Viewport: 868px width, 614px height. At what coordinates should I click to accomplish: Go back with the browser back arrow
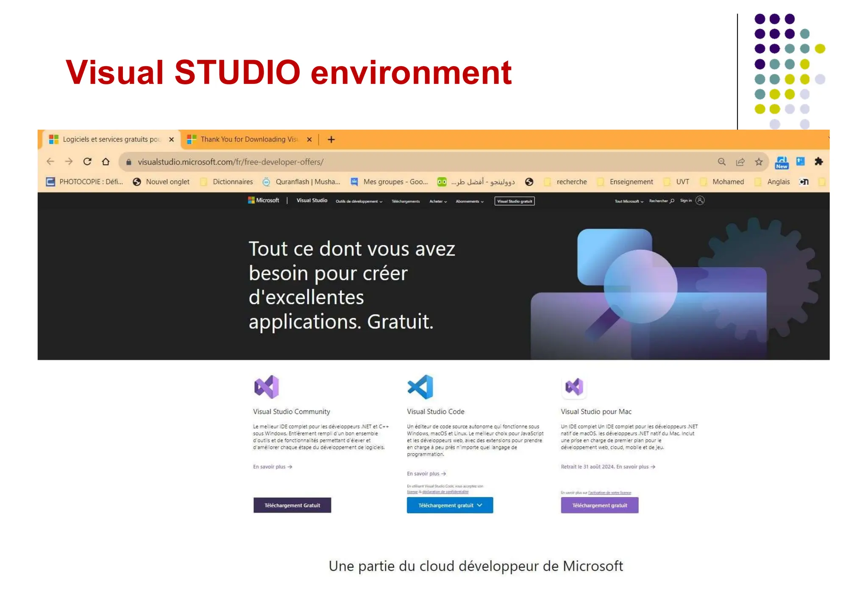50,162
